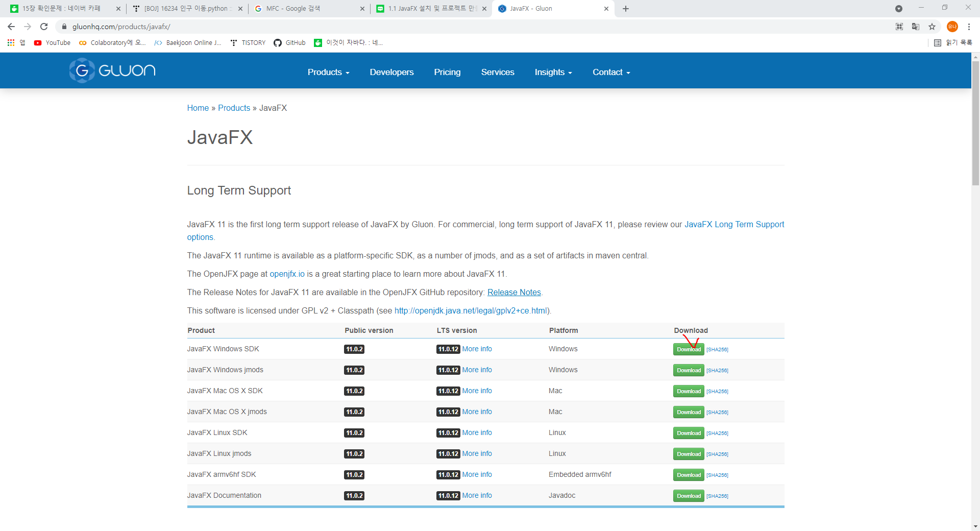Open the Colaboratory bookmark

(x=112, y=43)
